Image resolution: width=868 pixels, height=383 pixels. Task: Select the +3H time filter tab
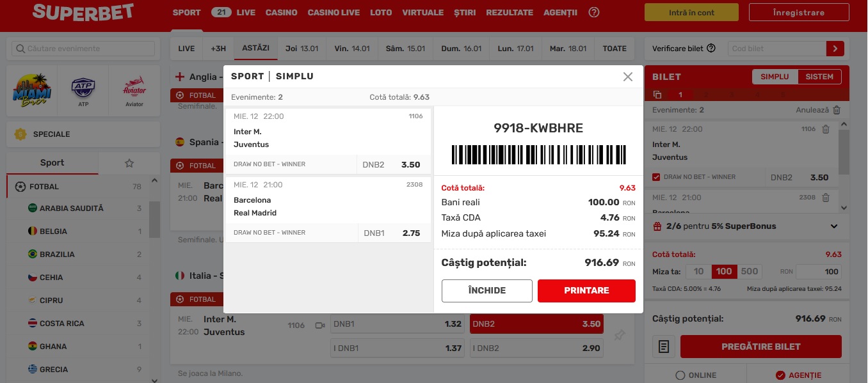219,49
